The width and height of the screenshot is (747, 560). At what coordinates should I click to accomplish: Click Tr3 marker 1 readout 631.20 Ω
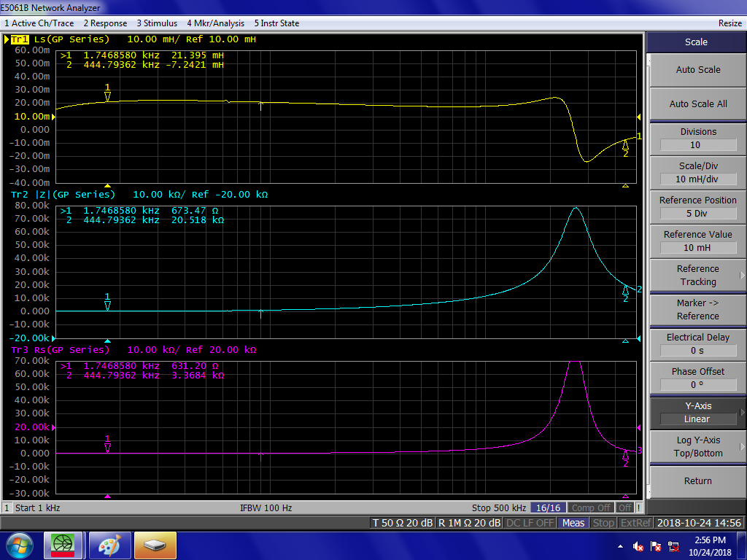195,366
